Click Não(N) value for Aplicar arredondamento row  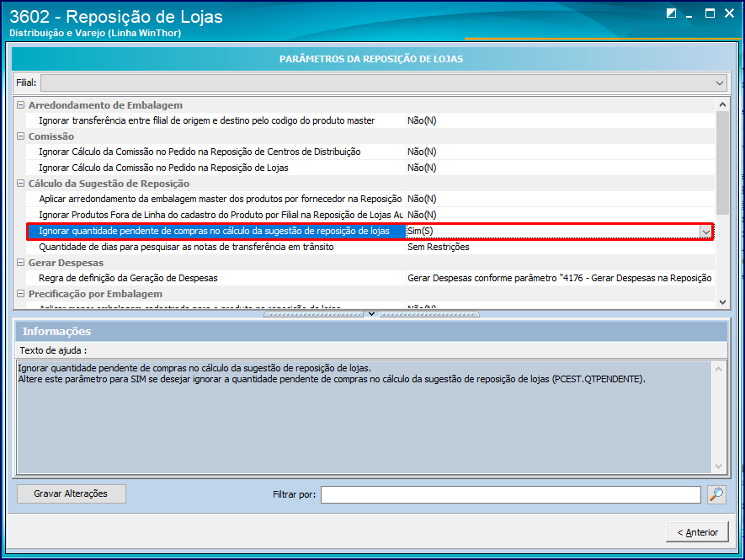click(422, 200)
